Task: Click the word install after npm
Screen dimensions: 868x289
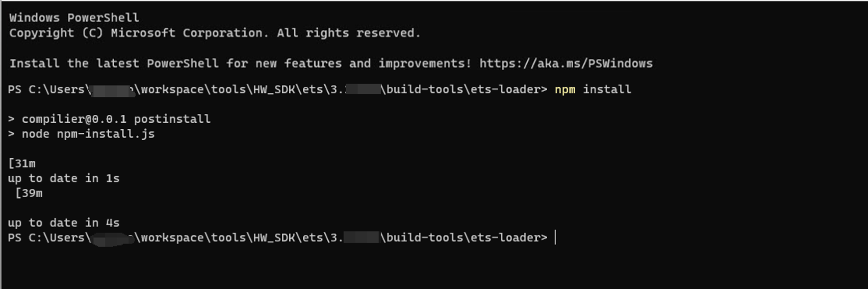Action: (x=607, y=89)
